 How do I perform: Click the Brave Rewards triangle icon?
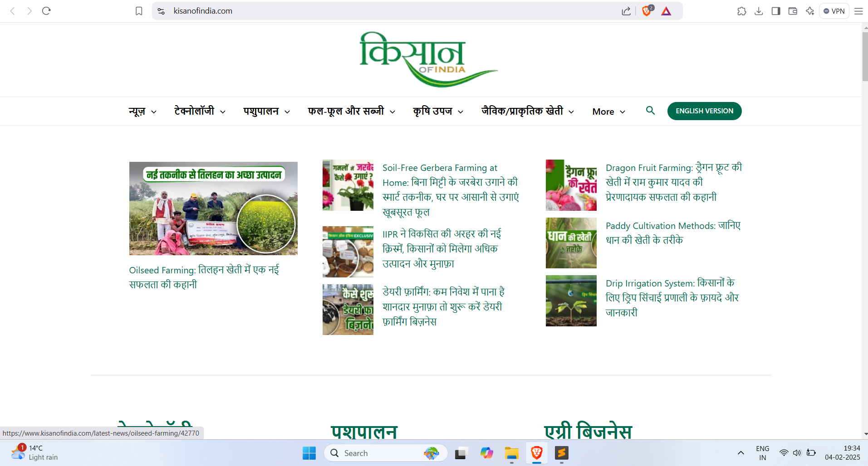pos(666,11)
